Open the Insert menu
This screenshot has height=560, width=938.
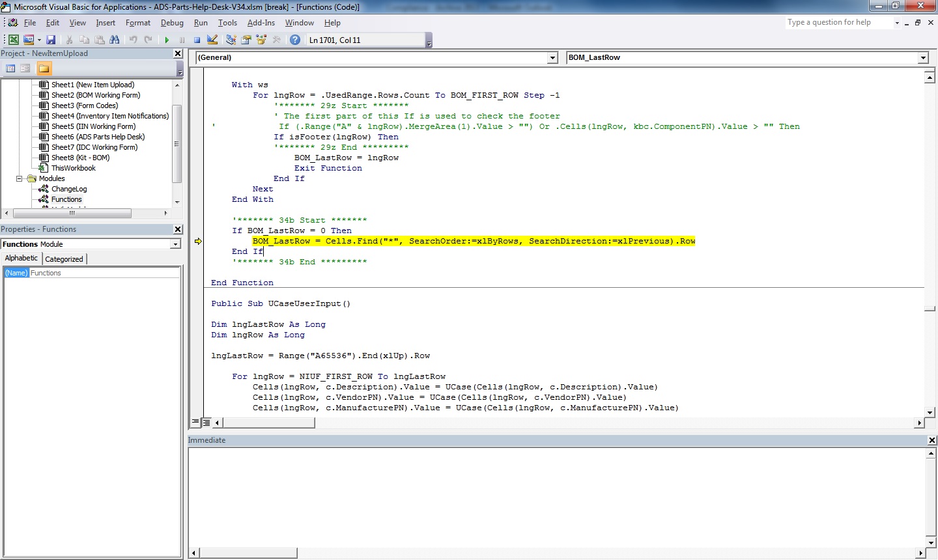(106, 23)
